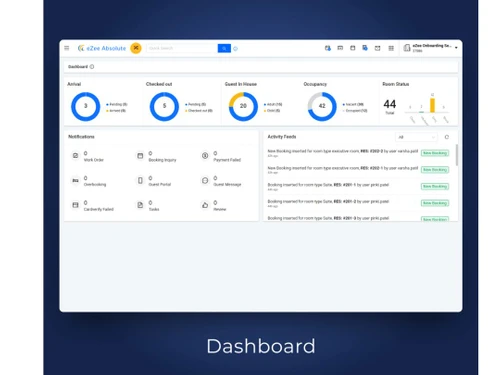Click the hotel building icon in header
This screenshot has width=500, height=375.
407,48
